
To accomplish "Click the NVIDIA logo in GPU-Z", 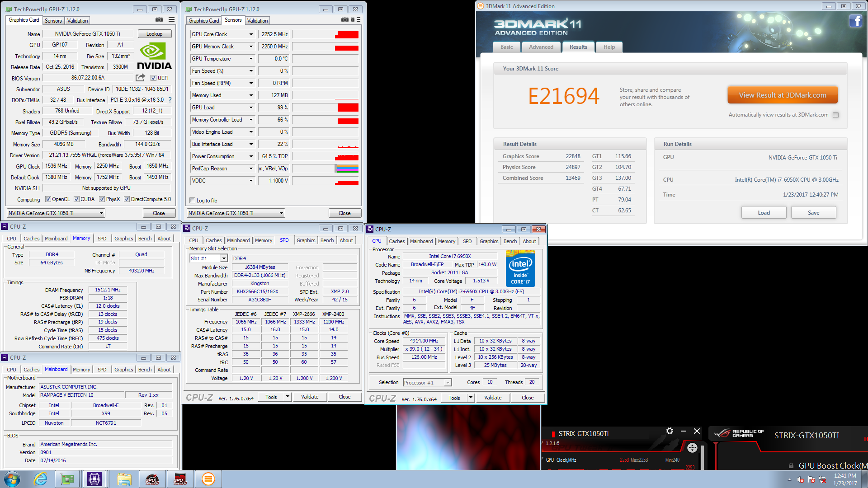I will [x=154, y=56].
